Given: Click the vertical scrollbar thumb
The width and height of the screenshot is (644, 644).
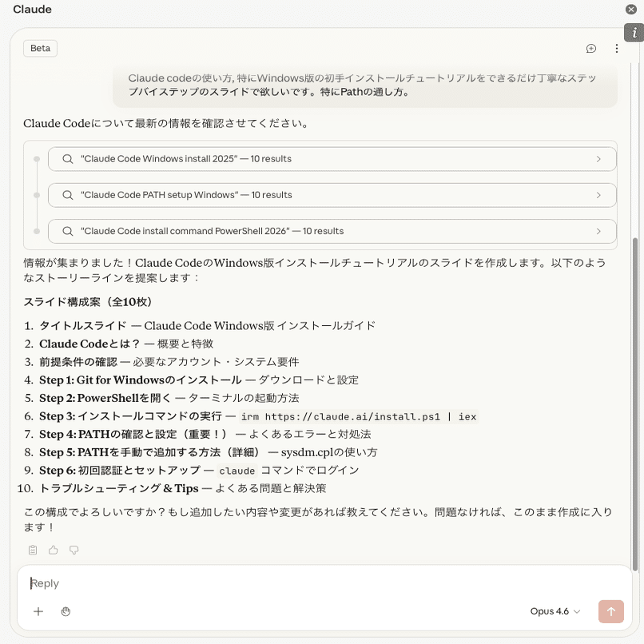Looking at the screenshot, I should (x=635, y=404).
